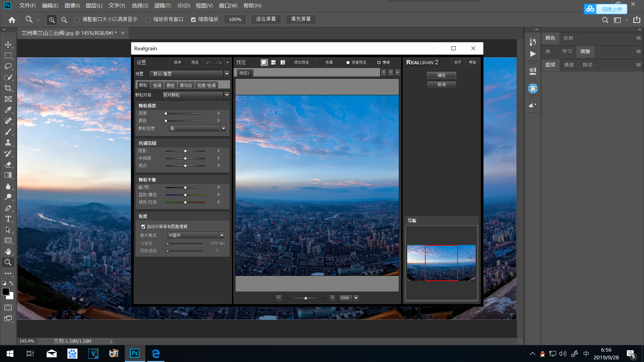Select the Clone Stamp tool
Viewport: 644px width, 362px height.
[x=8, y=143]
